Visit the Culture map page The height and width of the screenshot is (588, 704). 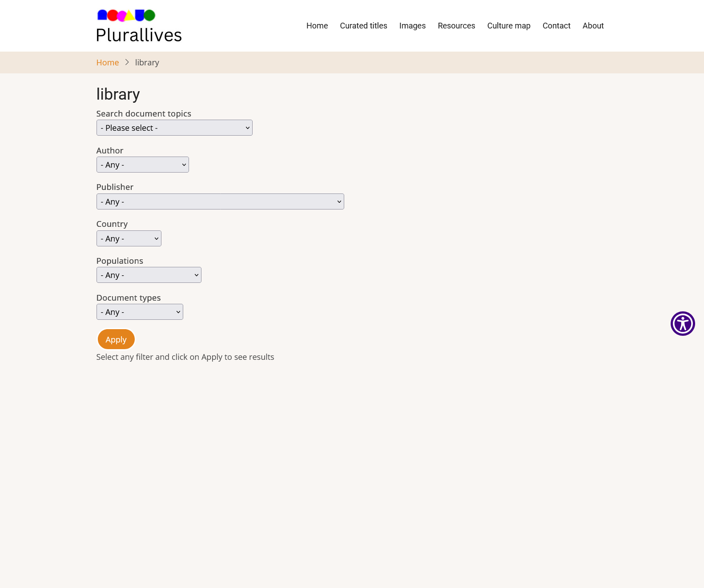(x=509, y=26)
